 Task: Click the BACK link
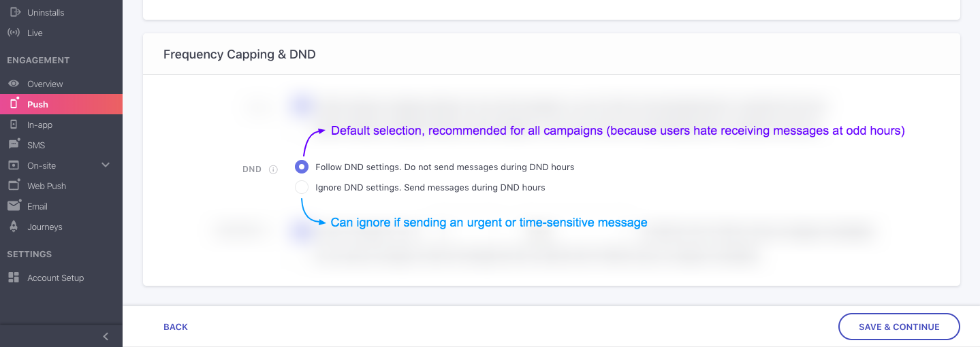[176, 327]
